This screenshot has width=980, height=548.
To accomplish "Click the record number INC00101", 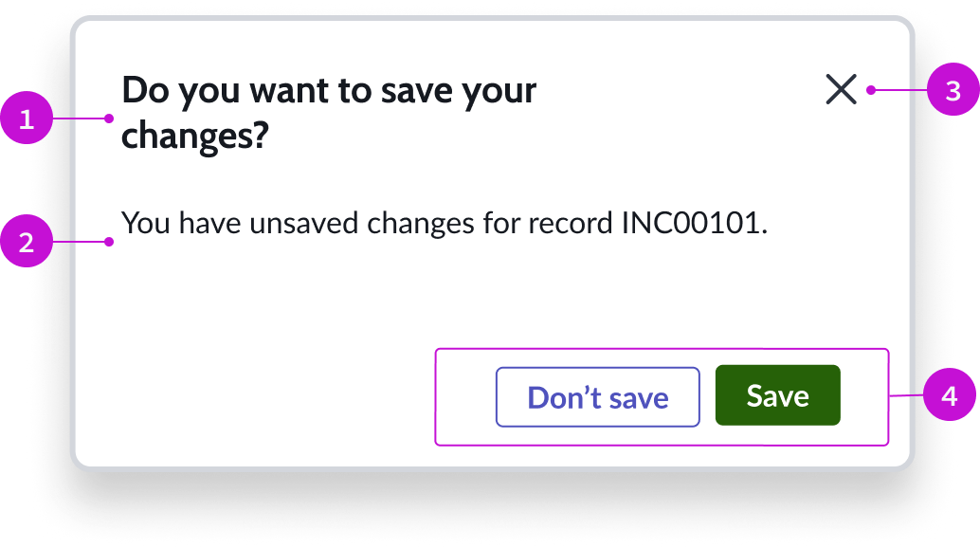I will 691,224.
